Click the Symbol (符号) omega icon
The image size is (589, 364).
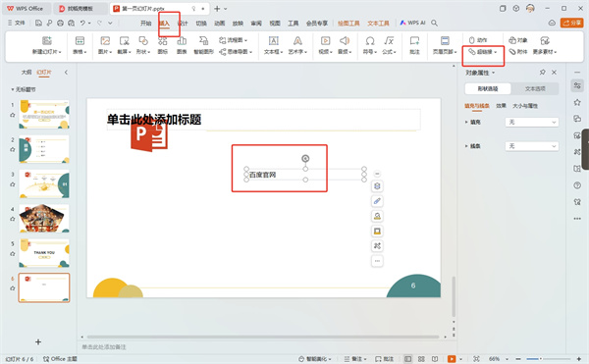click(x=370, y=40)
